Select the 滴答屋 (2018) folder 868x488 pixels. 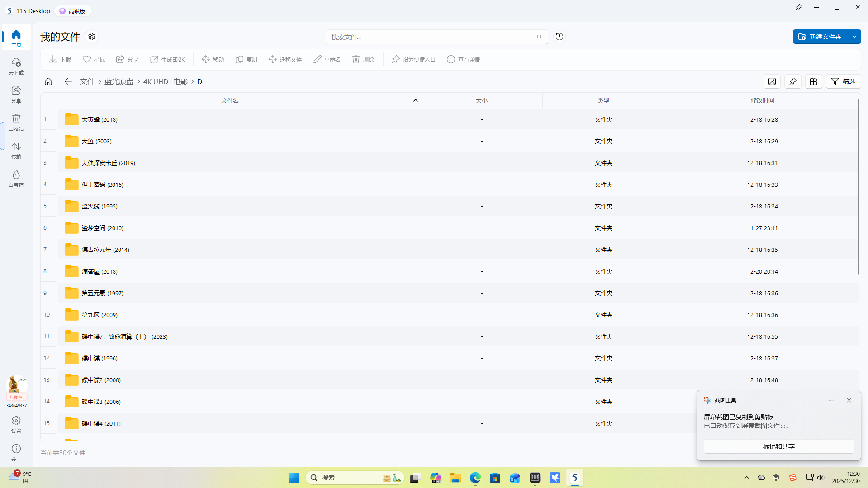458,271
